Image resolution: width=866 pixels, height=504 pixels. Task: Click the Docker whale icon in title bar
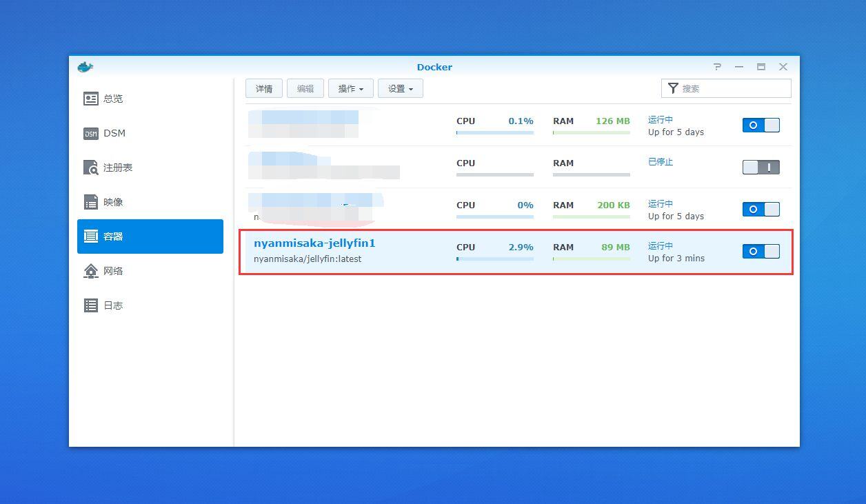(85, 67)
